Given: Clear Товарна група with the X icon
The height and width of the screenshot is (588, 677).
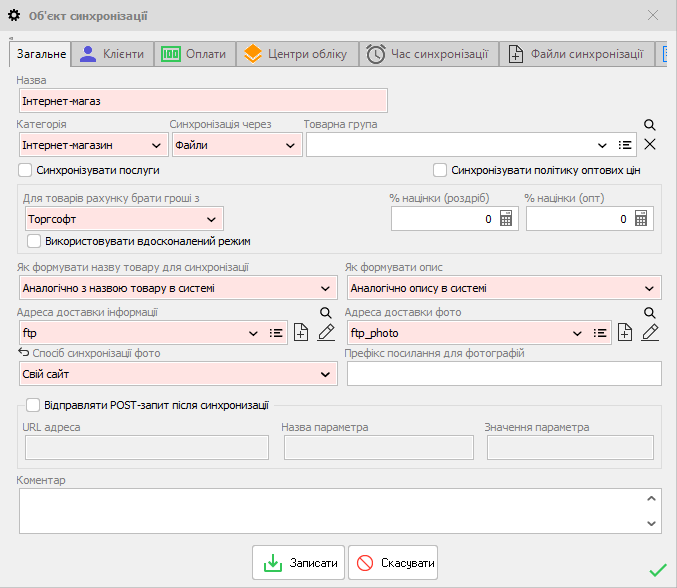Looking at the screenshot, I should click(x=650, y=145).
